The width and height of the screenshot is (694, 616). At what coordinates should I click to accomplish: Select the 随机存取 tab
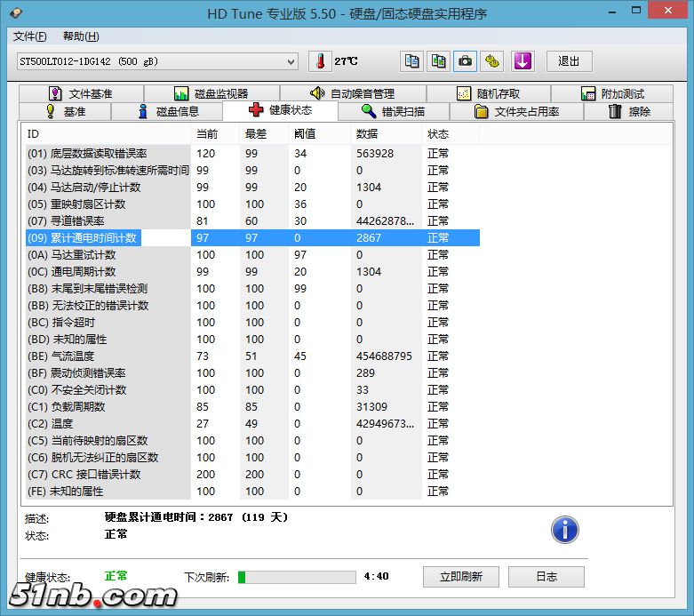tap(489, 93)
